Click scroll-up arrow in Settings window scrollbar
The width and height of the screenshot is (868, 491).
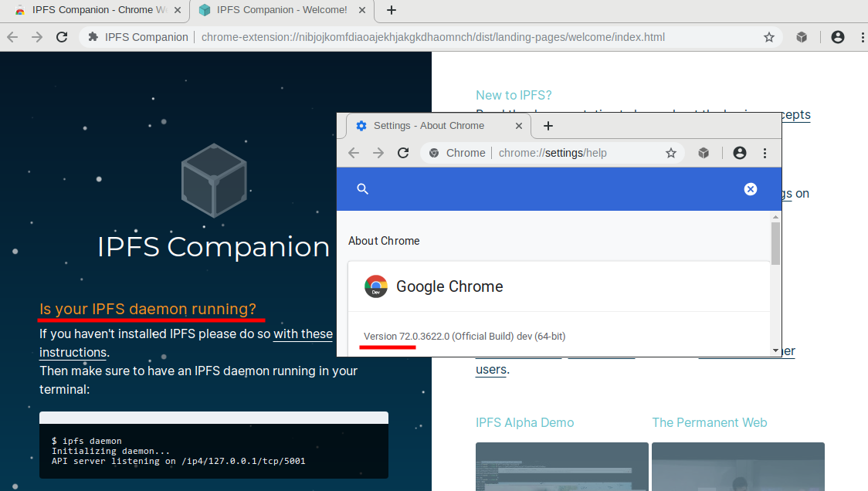click(x=775, y=217)
